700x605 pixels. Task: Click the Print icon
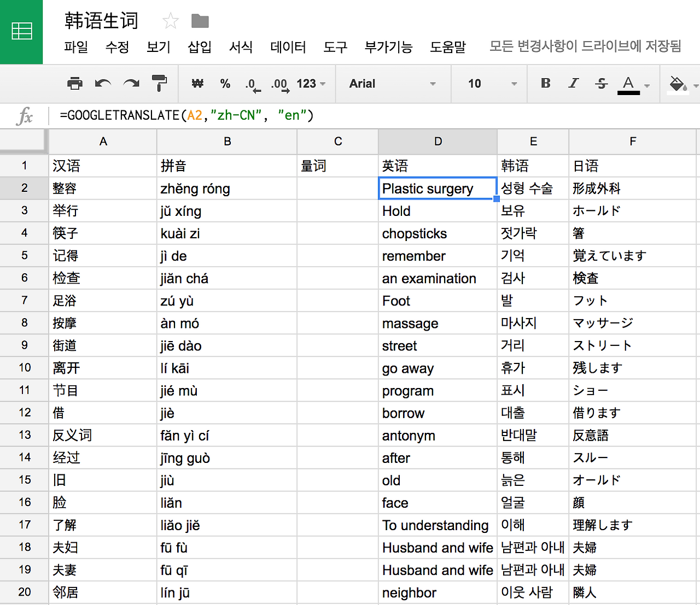(74, 84)
